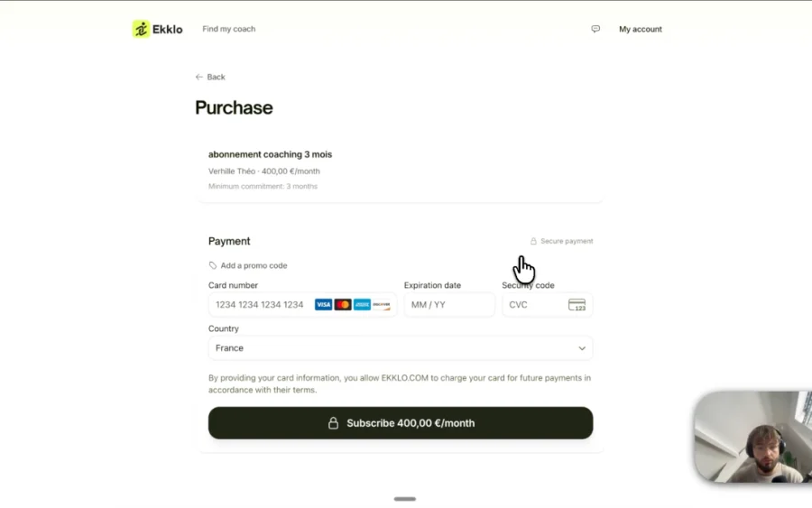The height and width of the screenshot is (508, 812).
Task: Expand the Country dropdown chevron
Action: point(582,348)
